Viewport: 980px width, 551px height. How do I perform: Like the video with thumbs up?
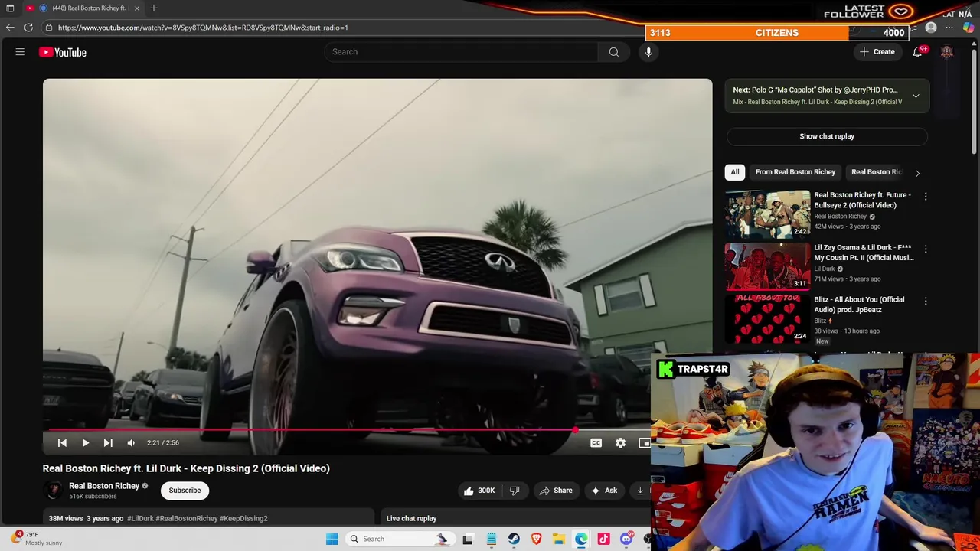click(x=479, y=491)
